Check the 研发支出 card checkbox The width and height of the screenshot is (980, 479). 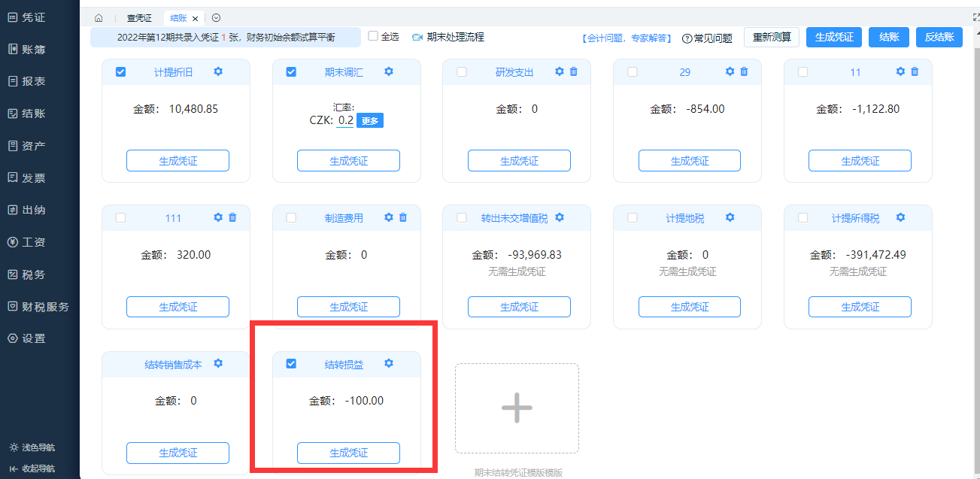(462, 72)
